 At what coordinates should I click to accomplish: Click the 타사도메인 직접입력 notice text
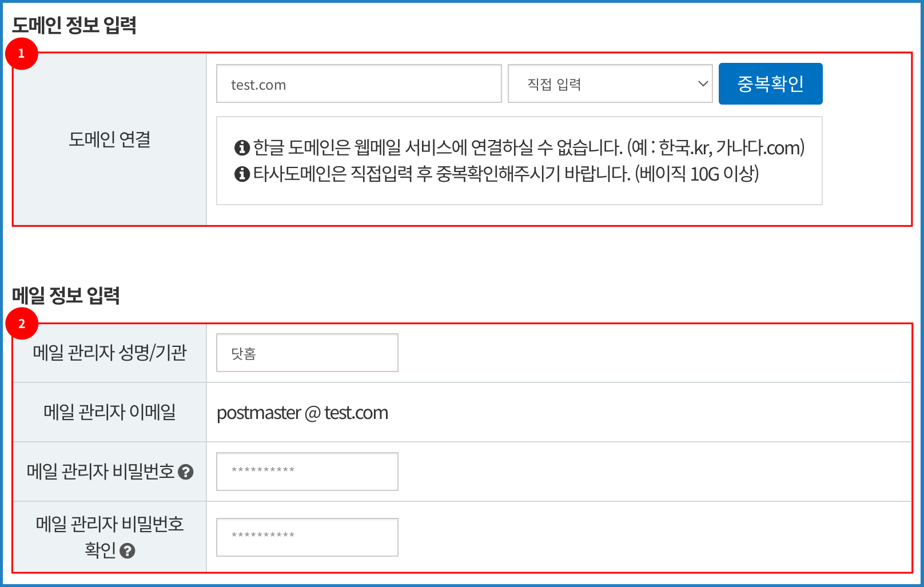(505, 174)
